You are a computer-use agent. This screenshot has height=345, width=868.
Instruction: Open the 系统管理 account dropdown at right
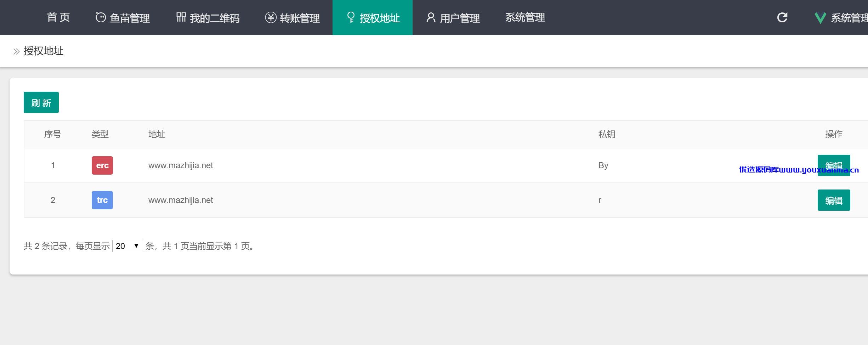(849, 18)
